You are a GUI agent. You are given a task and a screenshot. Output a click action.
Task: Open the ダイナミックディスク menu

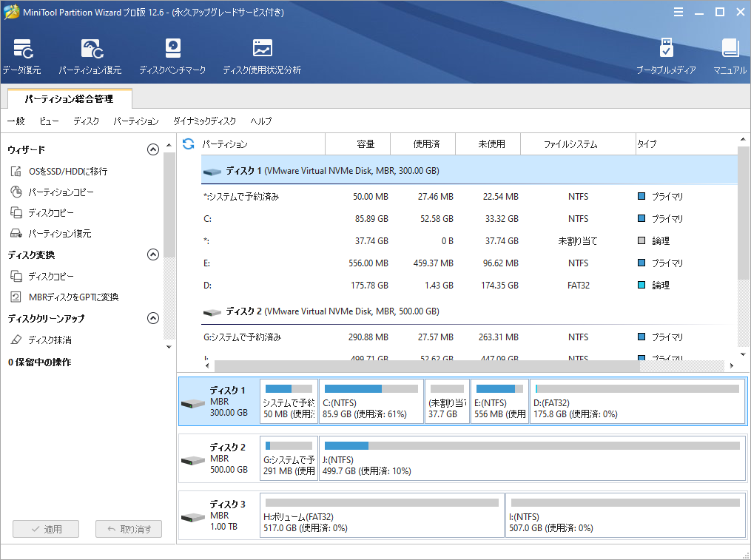[204, 121]
